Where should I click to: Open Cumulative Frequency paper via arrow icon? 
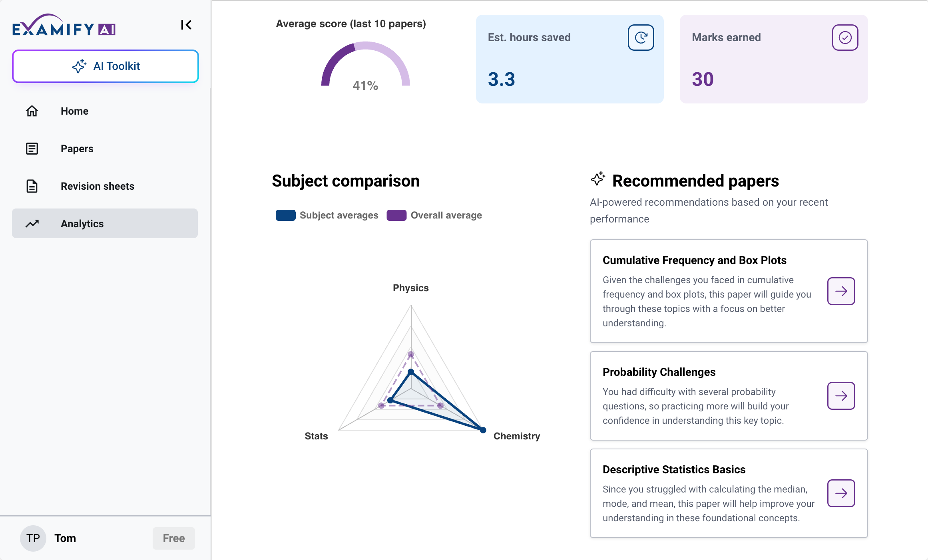pos(841,291)
